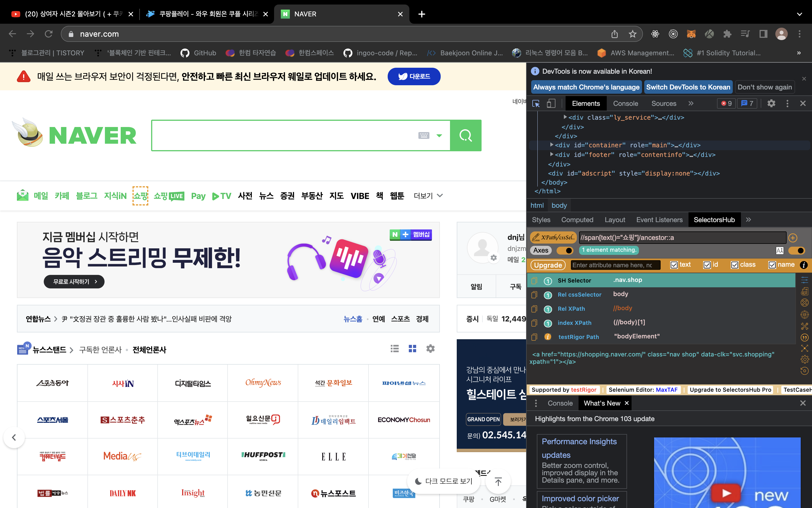Viewport: 812px width, 508px height.
Task: Switch Newsstand to grid view icon
Action: [x=412, y=349]
